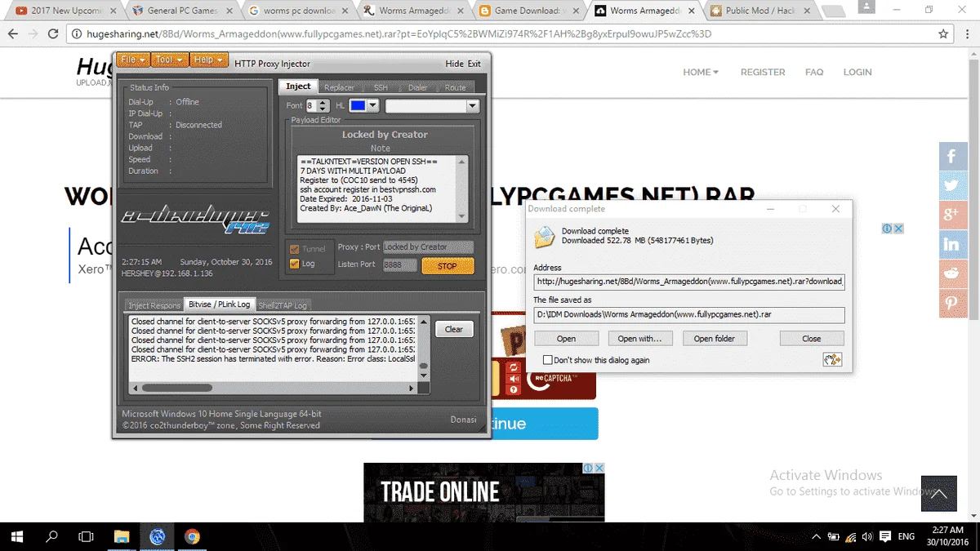Click the Open folder button

[x=714, y=339]
